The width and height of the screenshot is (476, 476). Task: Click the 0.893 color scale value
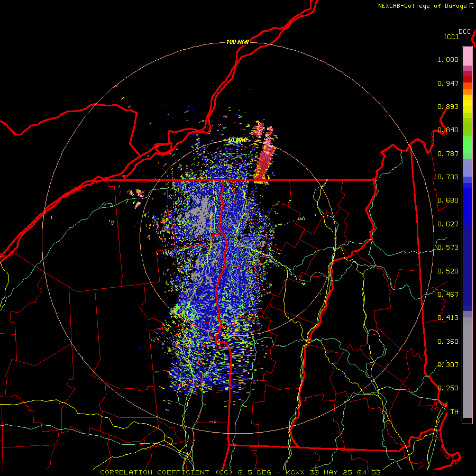tap(448, 106)
